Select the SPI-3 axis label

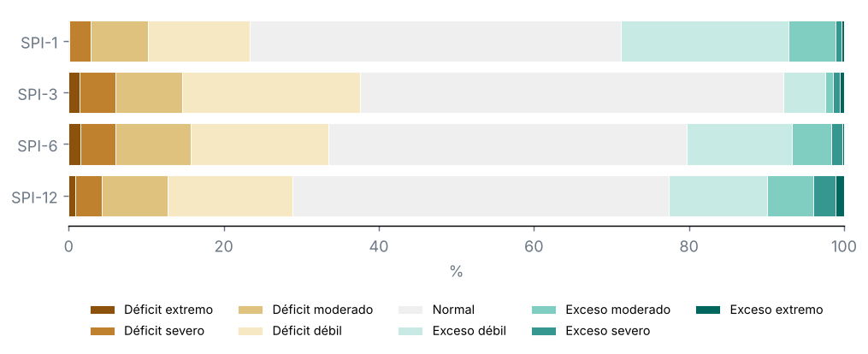click(x=38, y=94)
